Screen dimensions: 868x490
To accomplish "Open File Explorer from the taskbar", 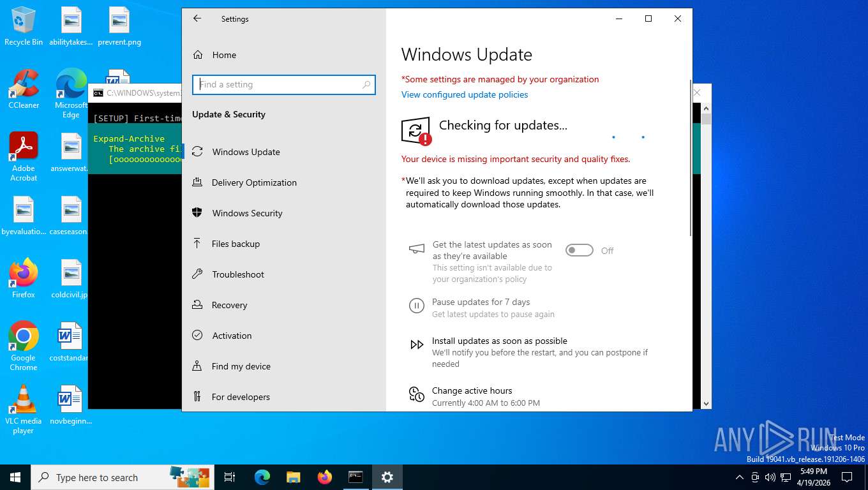I will pyautogui.click(x=293, y=477).
